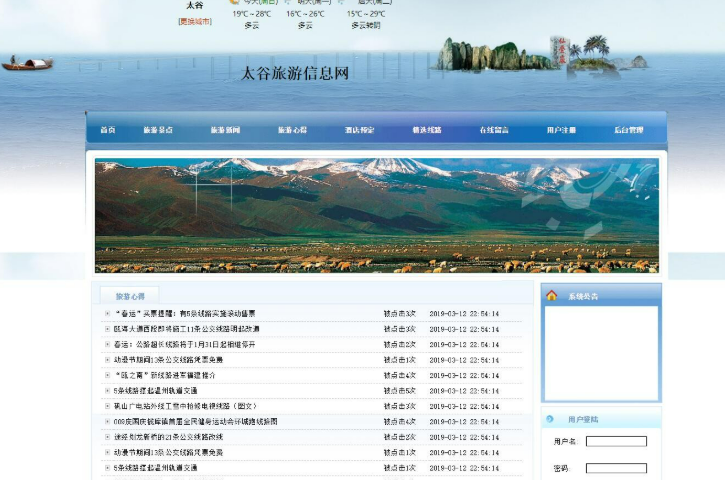Open article "瓯之南"新线路进军福建
Image resolution: width=725 pixels, height=480 pixels.
point(165,375)
